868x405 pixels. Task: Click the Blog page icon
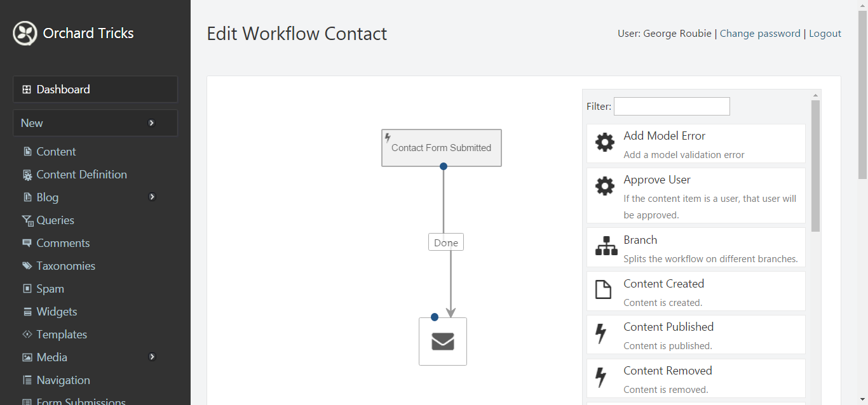[27, 197]
